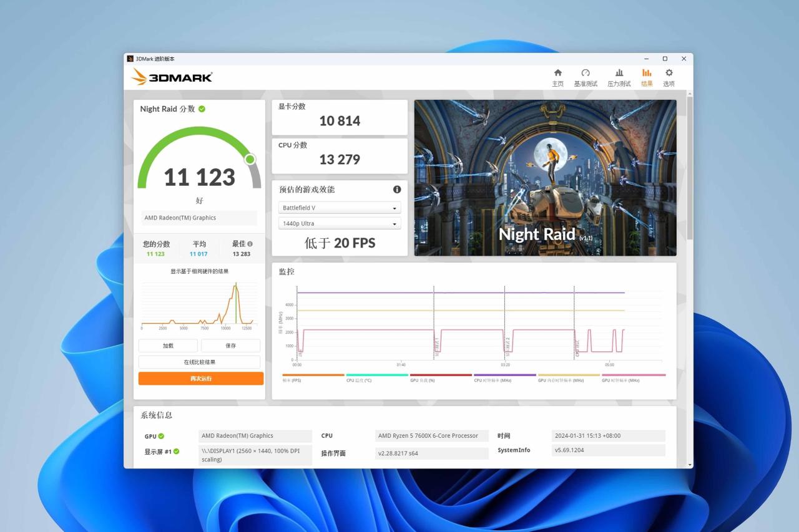Image resolution: width=799 pixels, height=532 pixels.
Task: Toggle the CPU 温度 (°C) legend series
Action: tap(376, 378)
